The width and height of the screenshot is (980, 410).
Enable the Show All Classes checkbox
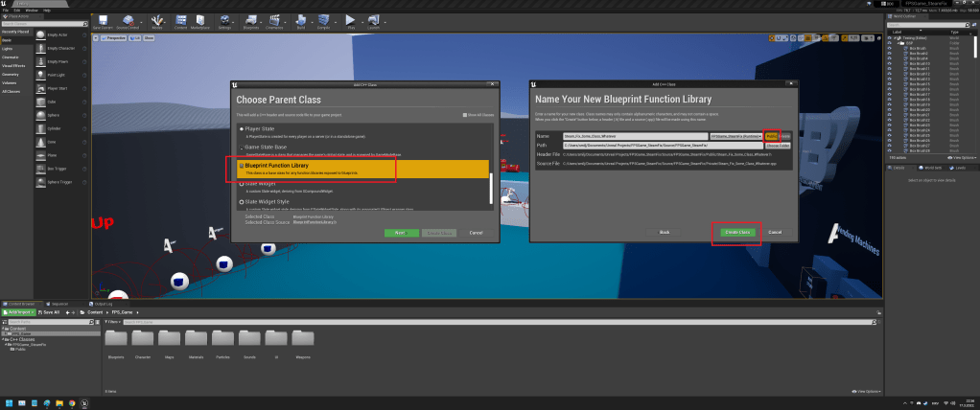(x=464, y=115)
